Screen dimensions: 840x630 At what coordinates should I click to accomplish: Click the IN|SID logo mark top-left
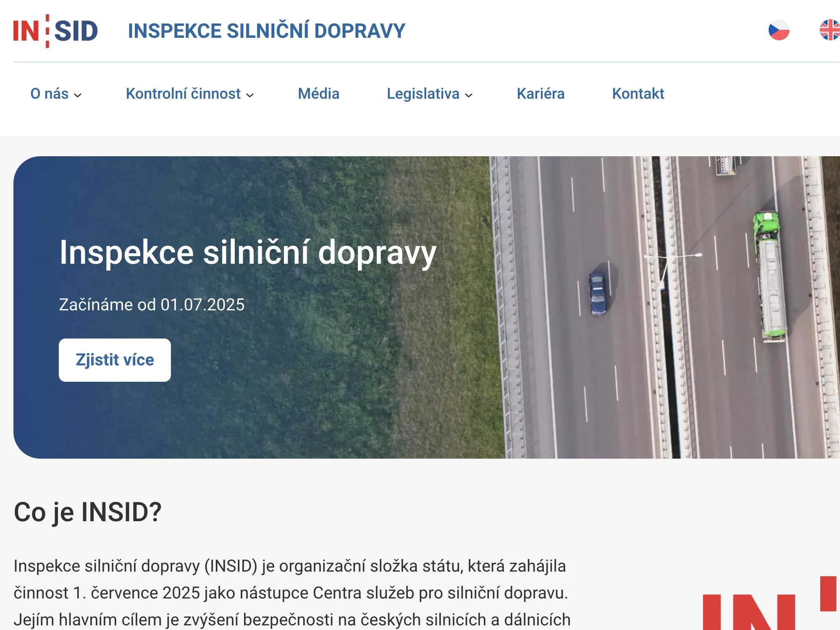(55, 30)
